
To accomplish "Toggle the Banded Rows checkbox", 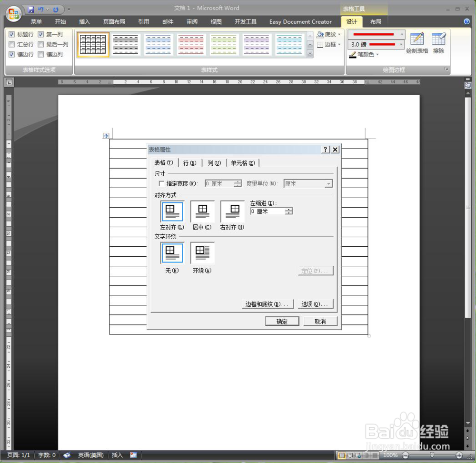I will (11, 54).
